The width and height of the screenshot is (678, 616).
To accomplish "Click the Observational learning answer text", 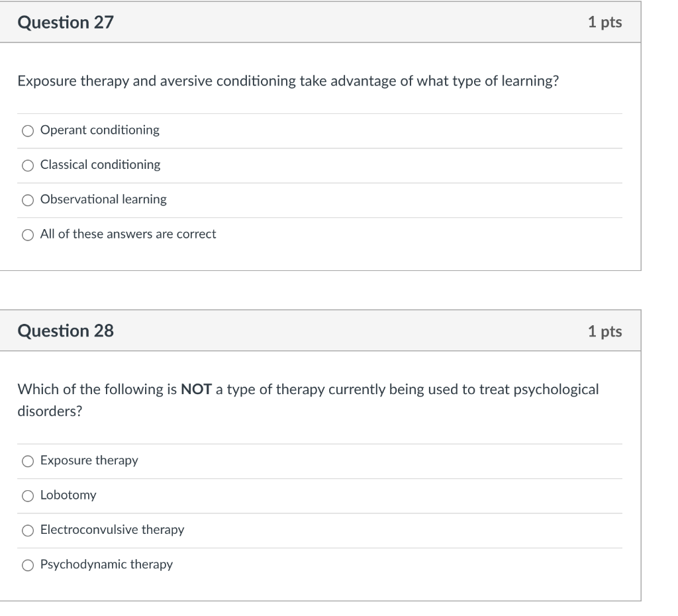I will tap(103, 199).
